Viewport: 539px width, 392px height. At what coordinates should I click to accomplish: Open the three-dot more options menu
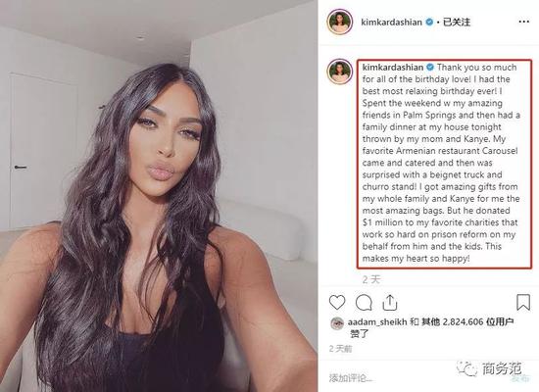click(x=523, y=22)
